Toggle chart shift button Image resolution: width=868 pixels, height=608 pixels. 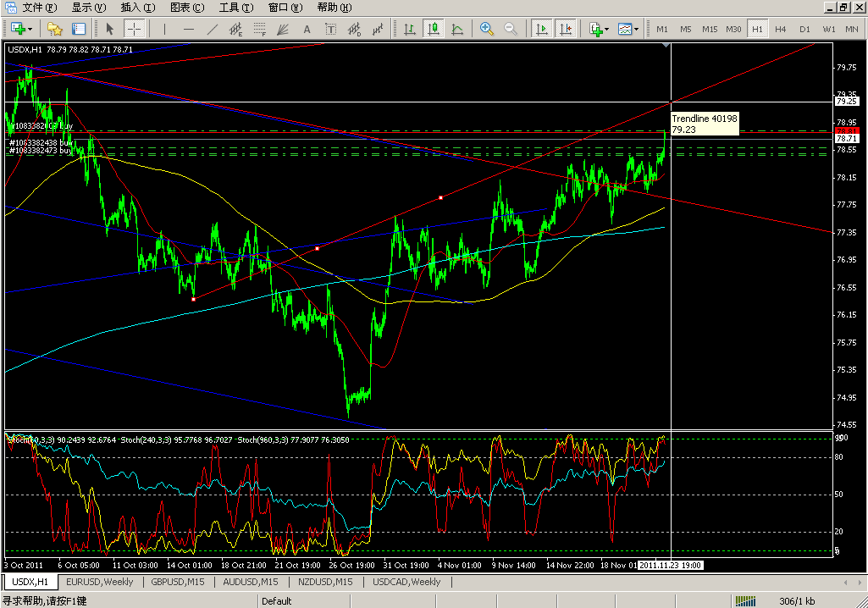pos(565,29)
